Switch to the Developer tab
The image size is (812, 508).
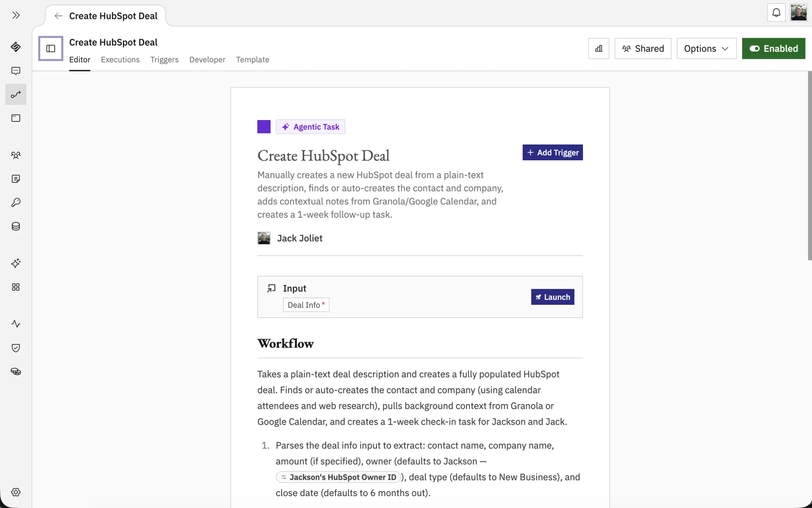click(207, 60)
